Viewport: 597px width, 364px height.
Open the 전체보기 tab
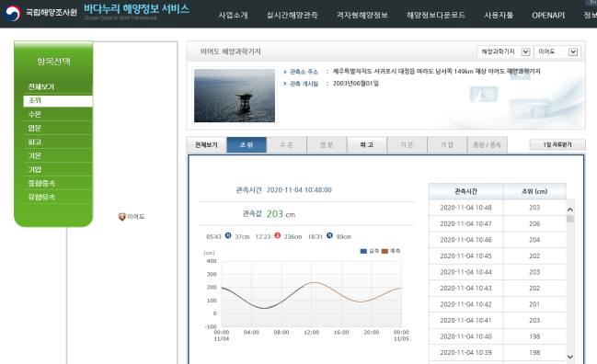coord(206,145)
